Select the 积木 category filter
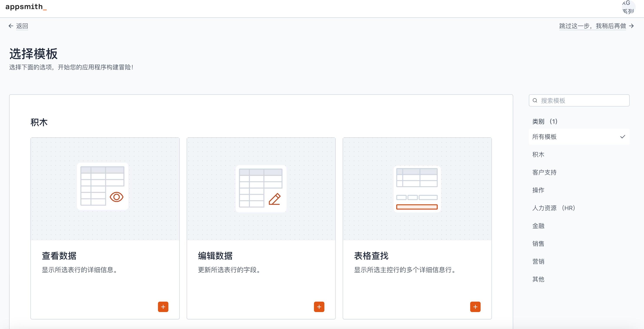 click(x=539, y=154)
